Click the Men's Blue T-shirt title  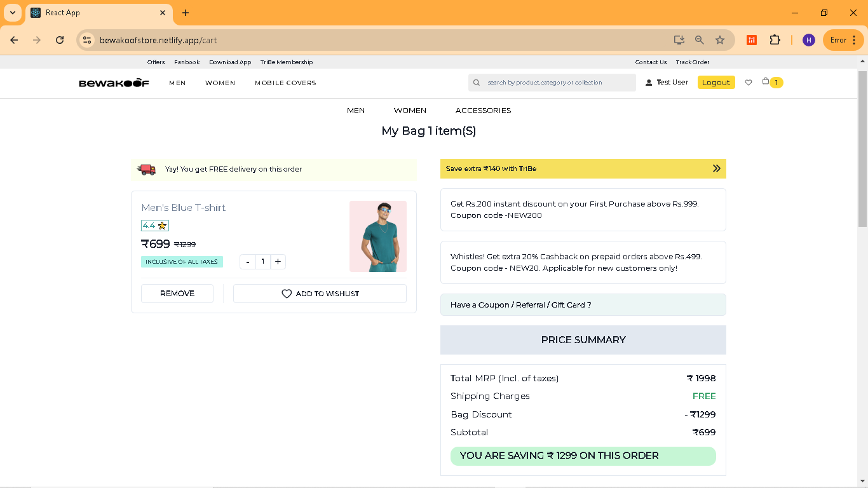click(183, 208)
